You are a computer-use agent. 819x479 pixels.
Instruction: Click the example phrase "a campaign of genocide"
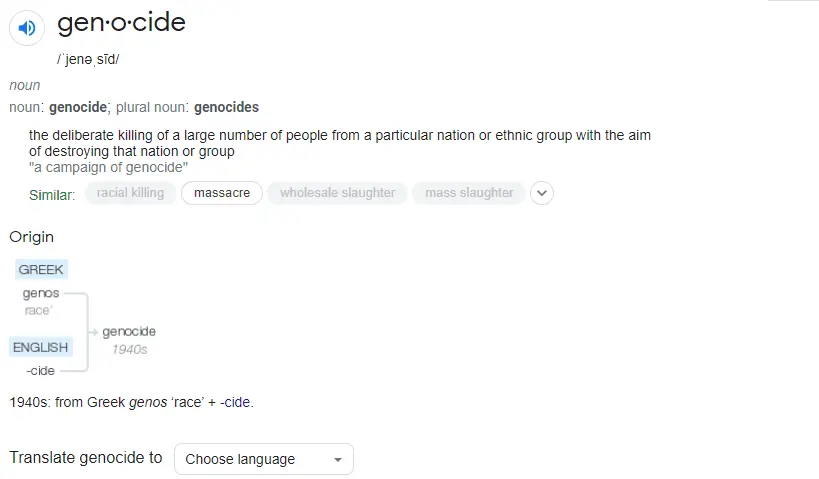pos(108,167)
